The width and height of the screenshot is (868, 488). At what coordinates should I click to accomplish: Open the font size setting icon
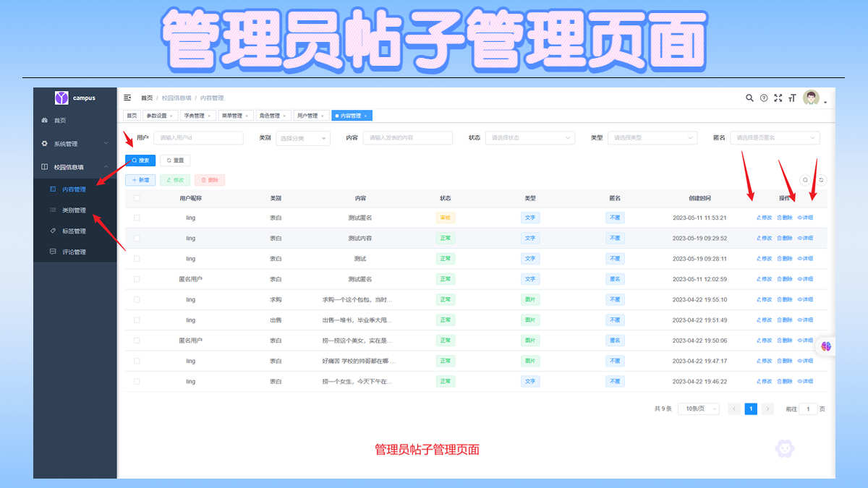click(x=793, y=98)
